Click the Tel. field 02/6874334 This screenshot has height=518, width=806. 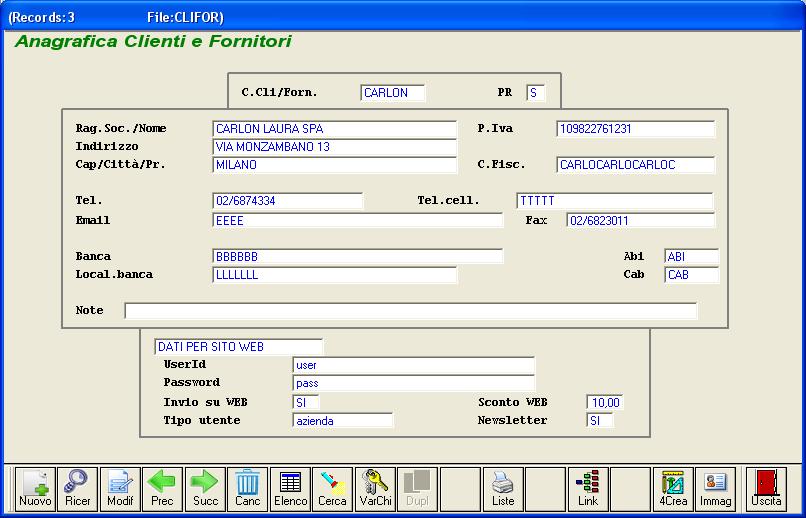[287, 201]
